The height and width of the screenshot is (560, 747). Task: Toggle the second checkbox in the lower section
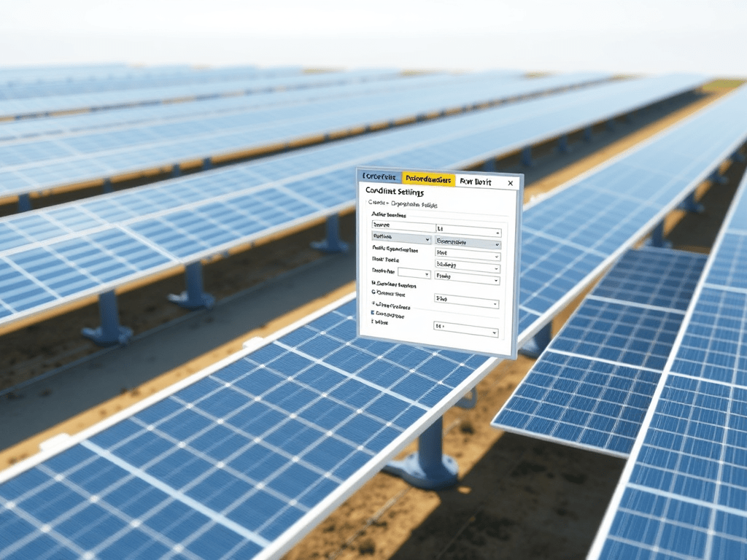[x=373, y=292]
